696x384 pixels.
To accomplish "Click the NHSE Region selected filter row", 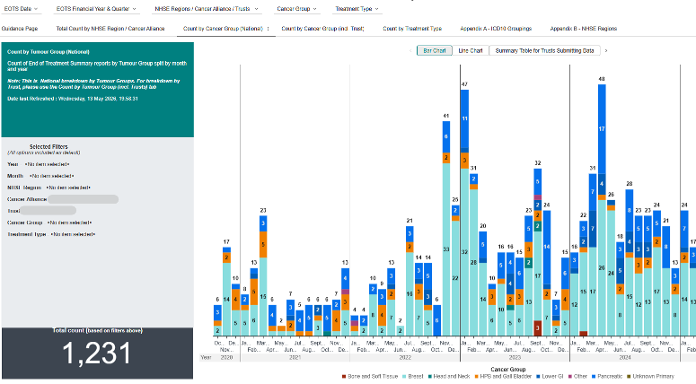I will (x=49, y=187).
